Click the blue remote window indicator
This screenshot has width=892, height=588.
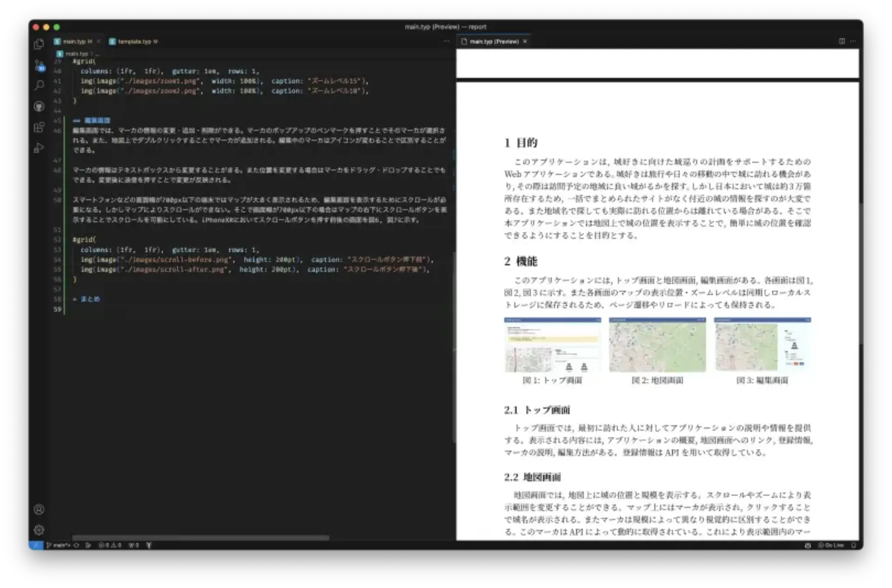[x=36, y=545]
